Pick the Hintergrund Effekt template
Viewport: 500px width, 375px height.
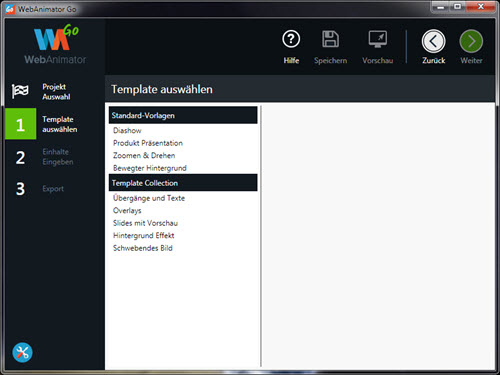click(143, 236)
